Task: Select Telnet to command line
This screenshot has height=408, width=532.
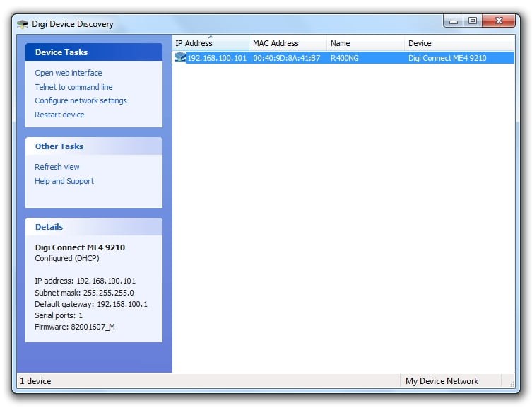Action: [x=73, y=87]
